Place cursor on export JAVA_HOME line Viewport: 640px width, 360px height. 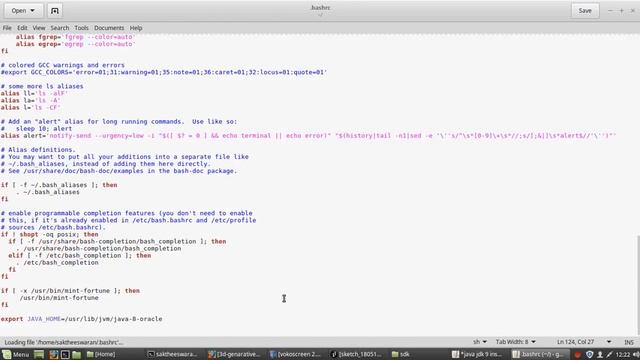(x=81, y=319)
